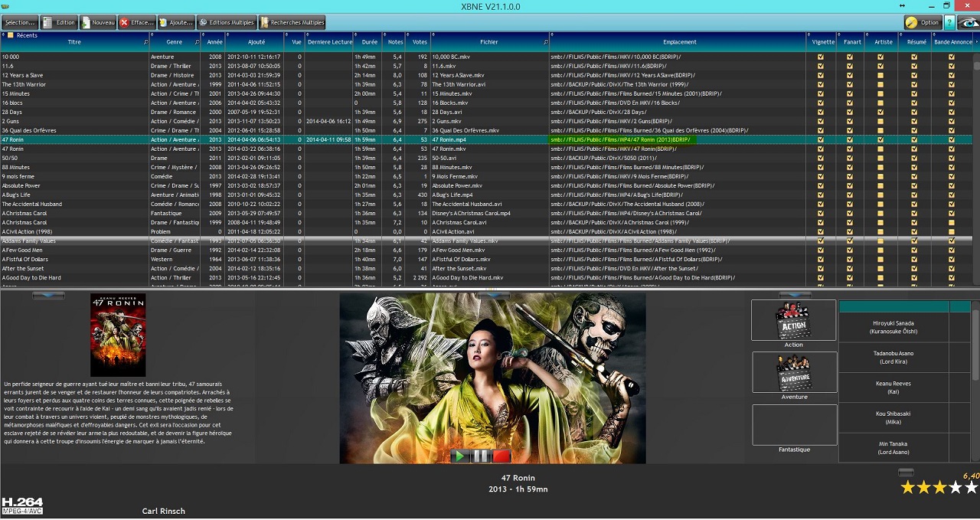The width and height of the screenshot is (980, 520).
Task: Play the 47 Ronin trailer
Action: [460, 456]
